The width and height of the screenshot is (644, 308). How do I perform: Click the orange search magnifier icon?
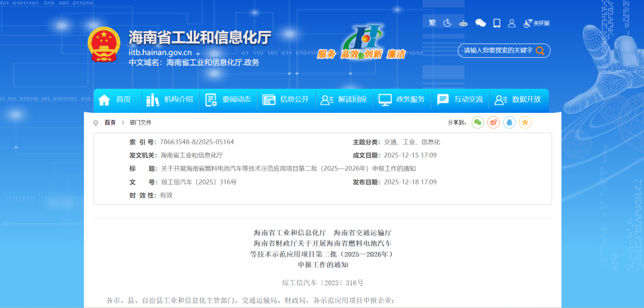(x=540, y=51)
